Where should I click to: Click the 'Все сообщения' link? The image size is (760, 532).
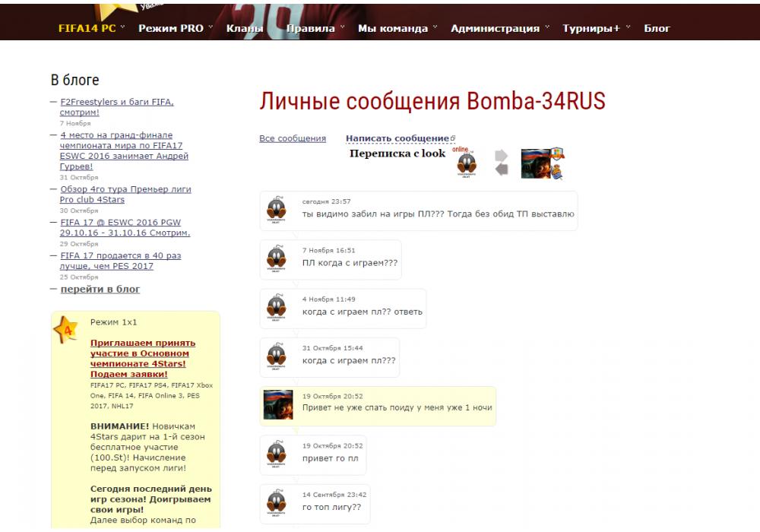[293, 138]
